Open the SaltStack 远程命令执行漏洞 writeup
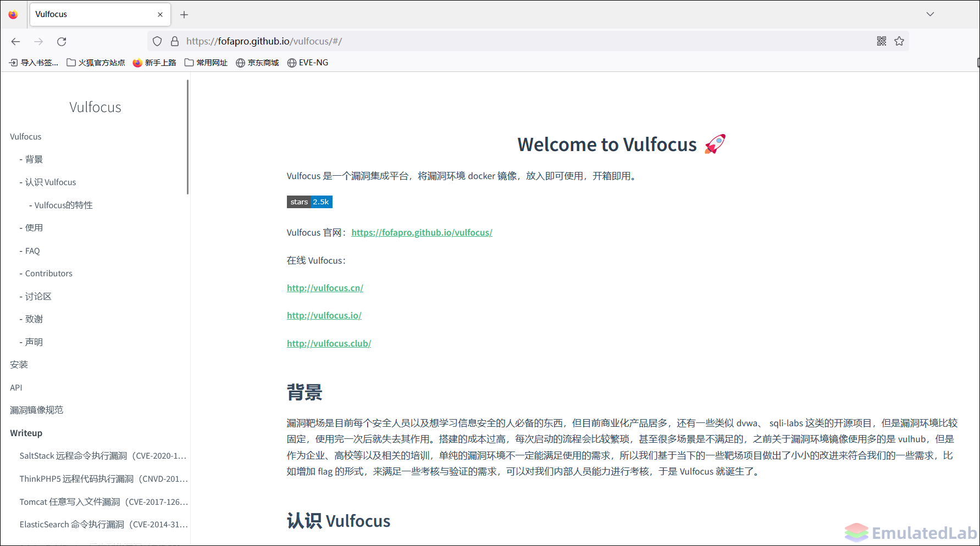980x546 pixels. click(x=103, y=456)
